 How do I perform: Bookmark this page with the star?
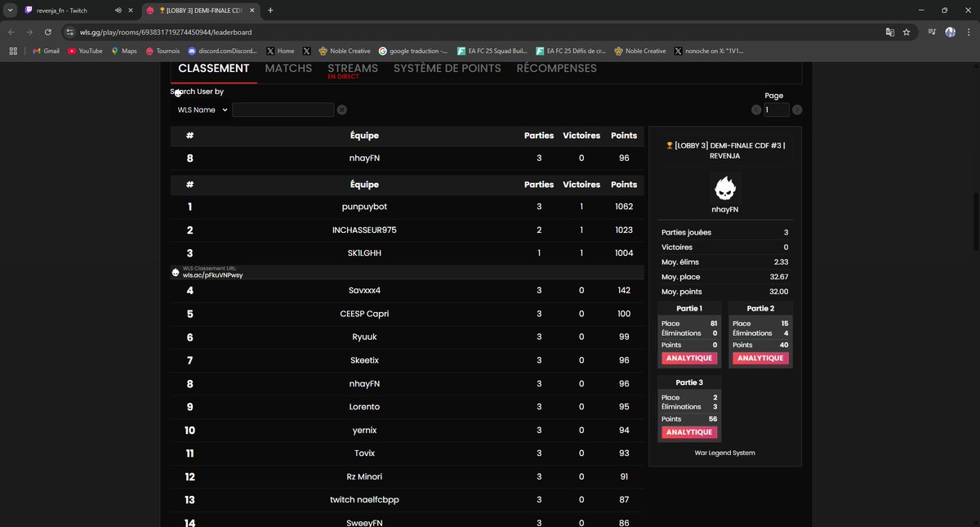click(x=906, y=32)
